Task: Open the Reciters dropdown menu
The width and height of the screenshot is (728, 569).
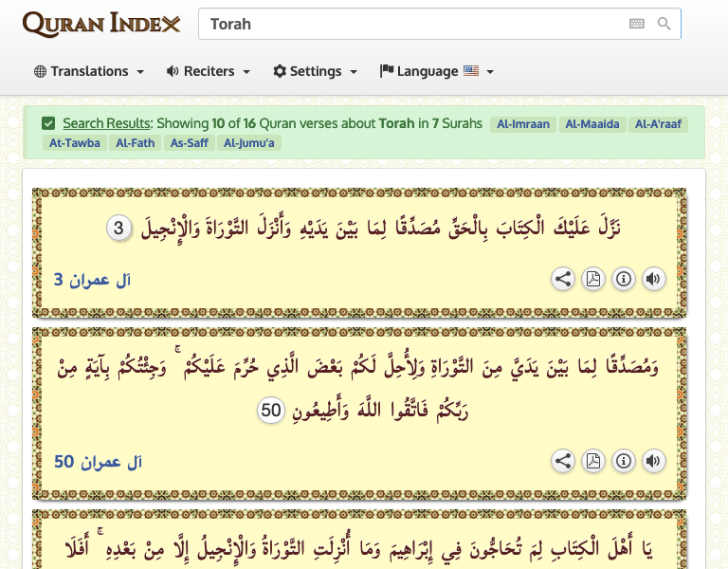Action: pyautogui.click(x=209, y=71)
